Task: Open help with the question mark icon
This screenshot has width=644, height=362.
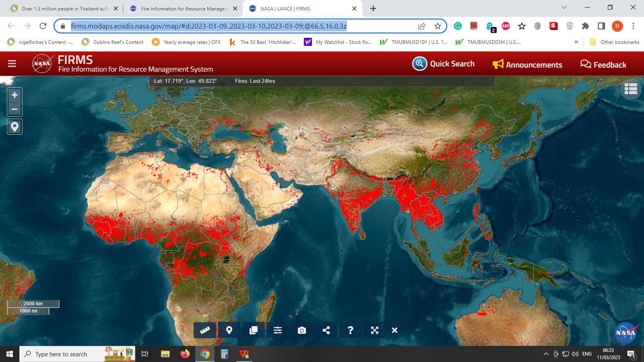Action: [x=351, y=330]
